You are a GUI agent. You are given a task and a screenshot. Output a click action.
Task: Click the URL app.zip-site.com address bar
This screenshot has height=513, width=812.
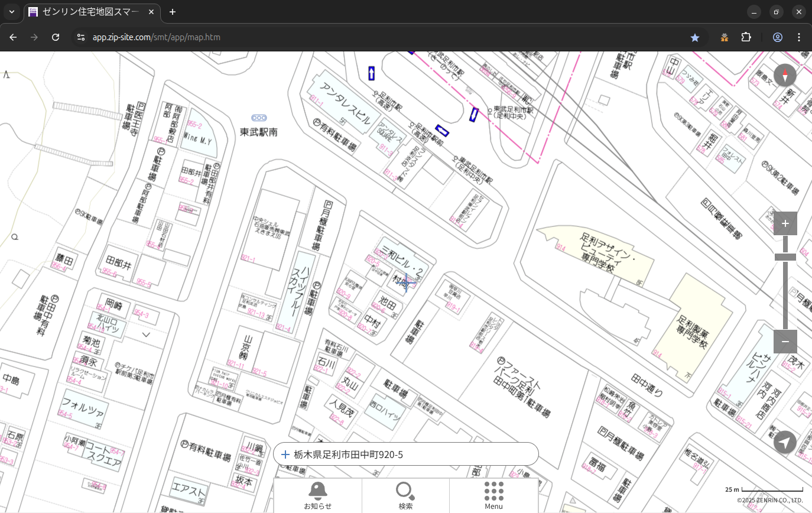click(157, 37)
